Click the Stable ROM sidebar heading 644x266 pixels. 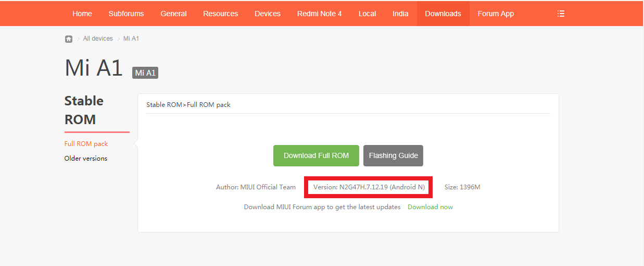coord(84,110)
